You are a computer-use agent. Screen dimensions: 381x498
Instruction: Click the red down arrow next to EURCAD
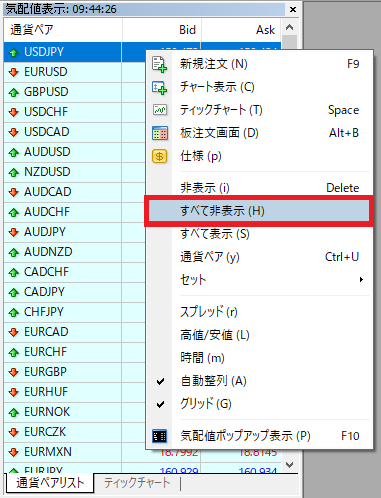[14, 332]
